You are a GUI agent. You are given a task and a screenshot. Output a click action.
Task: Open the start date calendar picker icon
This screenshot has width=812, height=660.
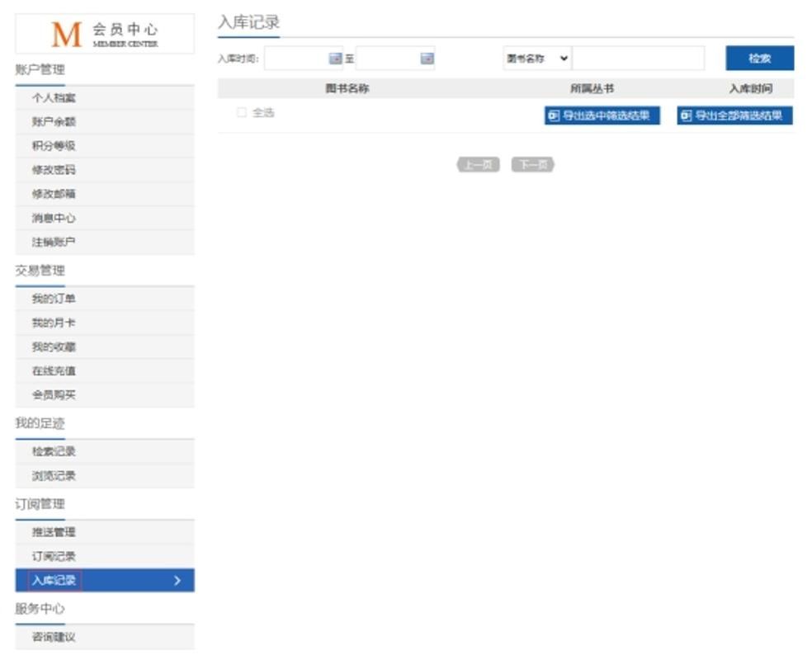point(335,58)
